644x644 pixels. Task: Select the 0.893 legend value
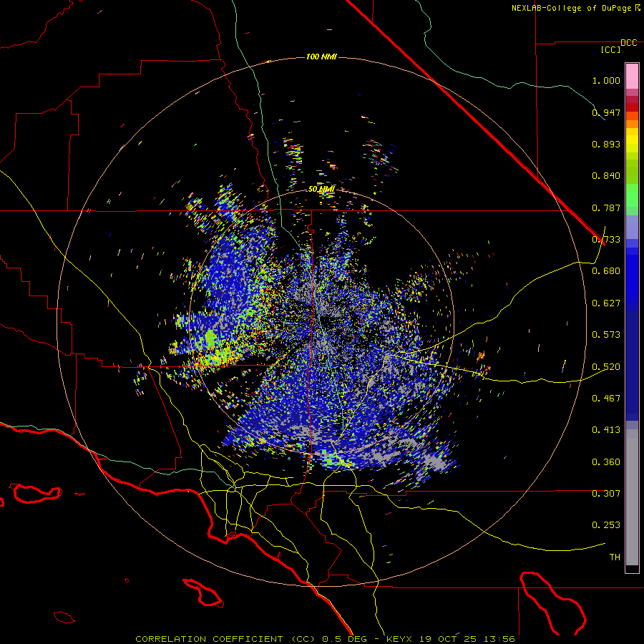tap(606, 144)
